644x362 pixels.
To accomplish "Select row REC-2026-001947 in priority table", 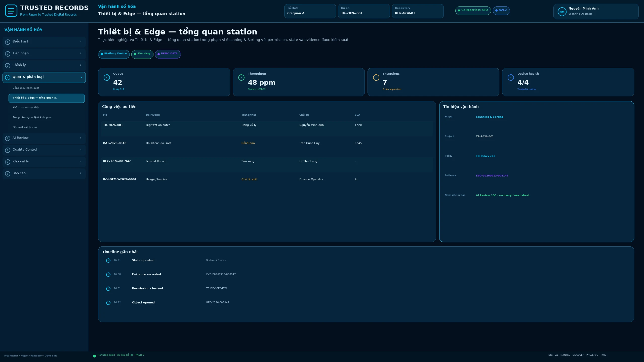I will coord(267,165).
